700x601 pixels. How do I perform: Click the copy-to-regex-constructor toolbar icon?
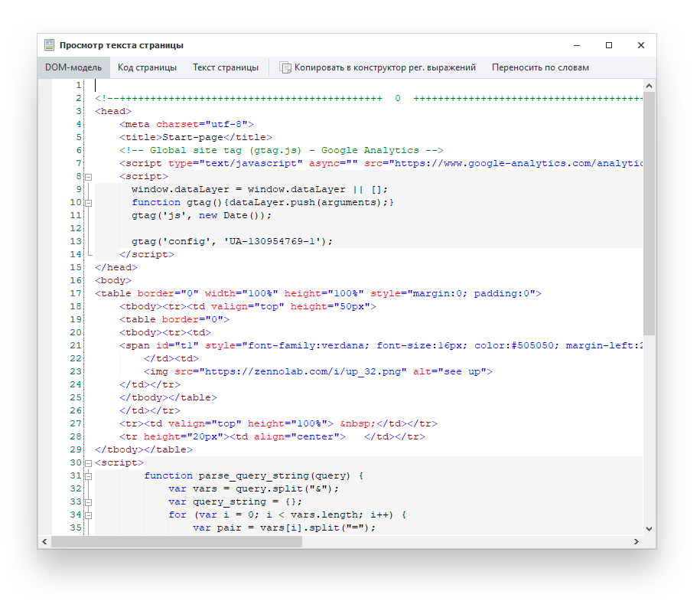click(285, 67)
